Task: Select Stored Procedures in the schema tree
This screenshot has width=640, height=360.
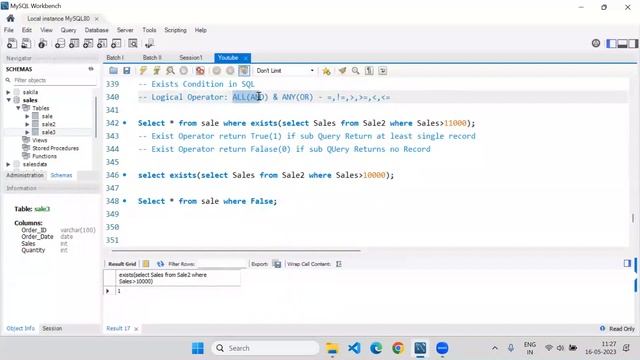Action: coord(56,148)
